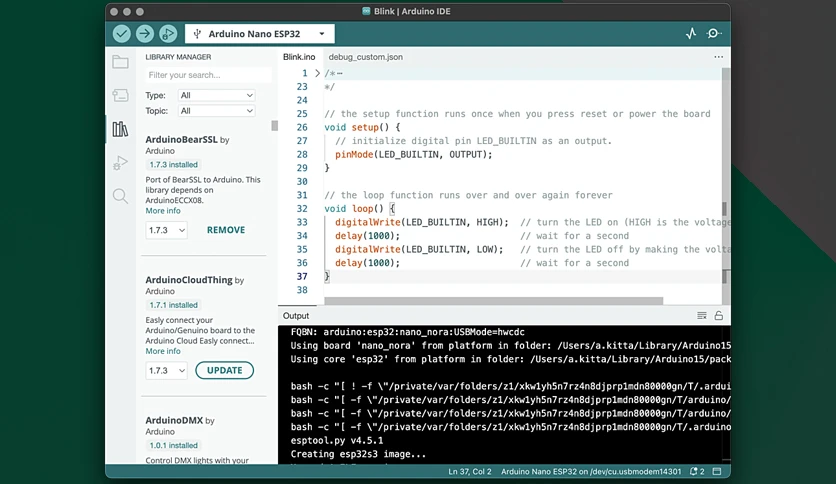Click the Verify checkmark button
836x484 pixels.
(122, 34)
